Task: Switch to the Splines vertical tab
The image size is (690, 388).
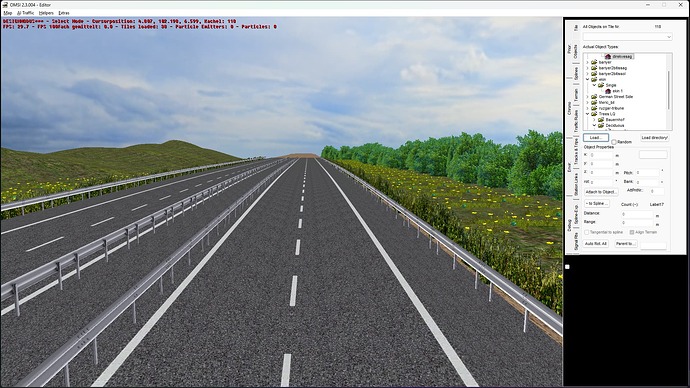Action: [x=576, y=73]
